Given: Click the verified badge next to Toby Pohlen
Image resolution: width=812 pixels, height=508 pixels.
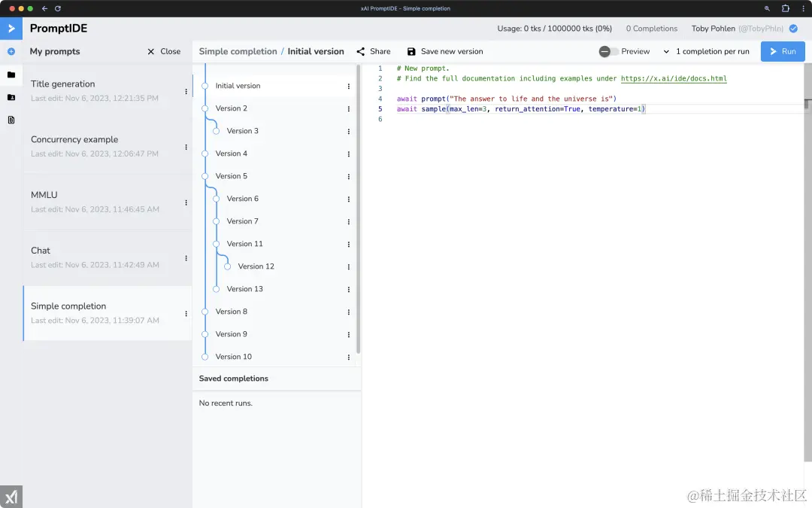Looking at the screenshot, I should point(793,29).
